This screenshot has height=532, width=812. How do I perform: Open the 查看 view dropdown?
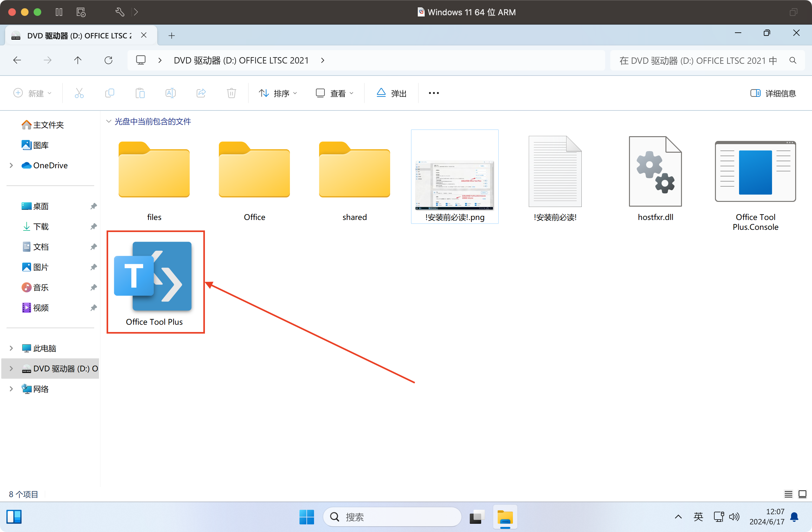[x=334, y=93]
